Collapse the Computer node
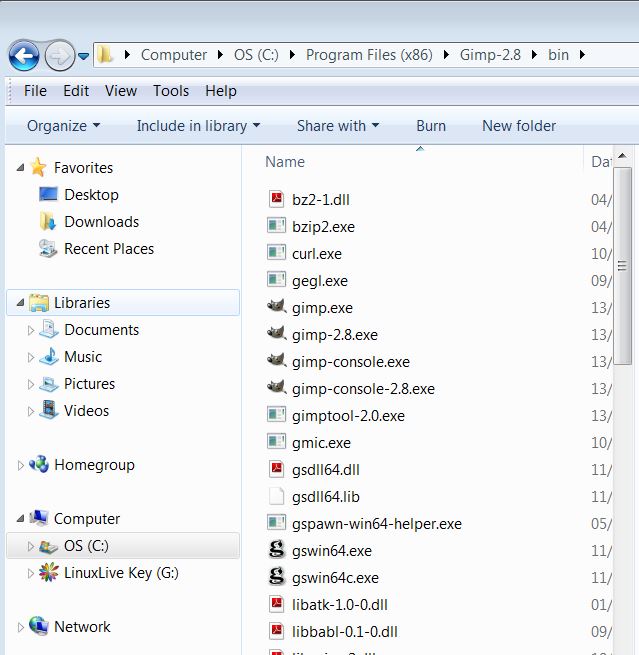639x655 pixels. point(20,519)
